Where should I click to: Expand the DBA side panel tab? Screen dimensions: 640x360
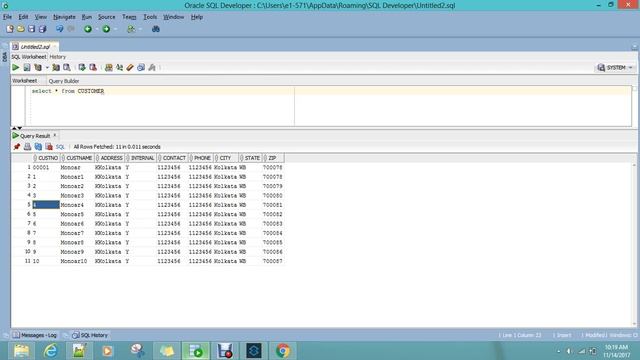(4, 57)
